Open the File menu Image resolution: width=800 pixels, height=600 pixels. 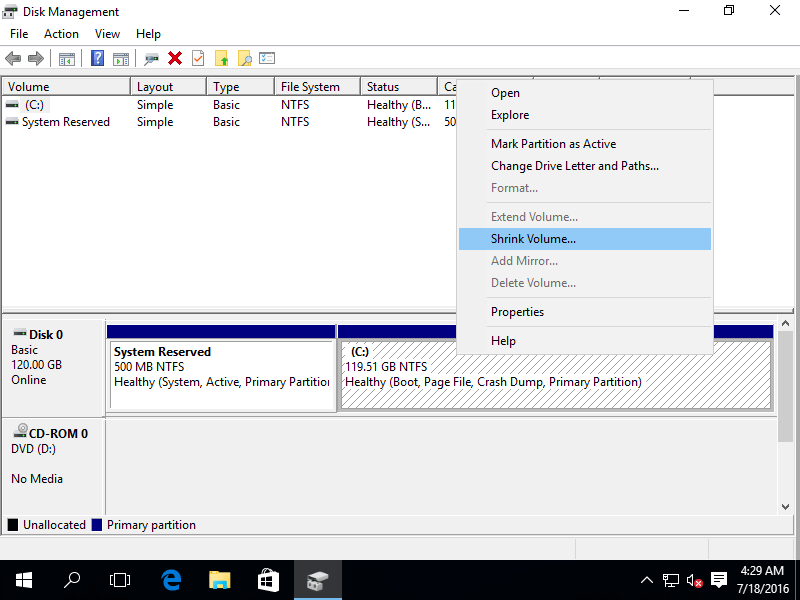pos(19,34)
